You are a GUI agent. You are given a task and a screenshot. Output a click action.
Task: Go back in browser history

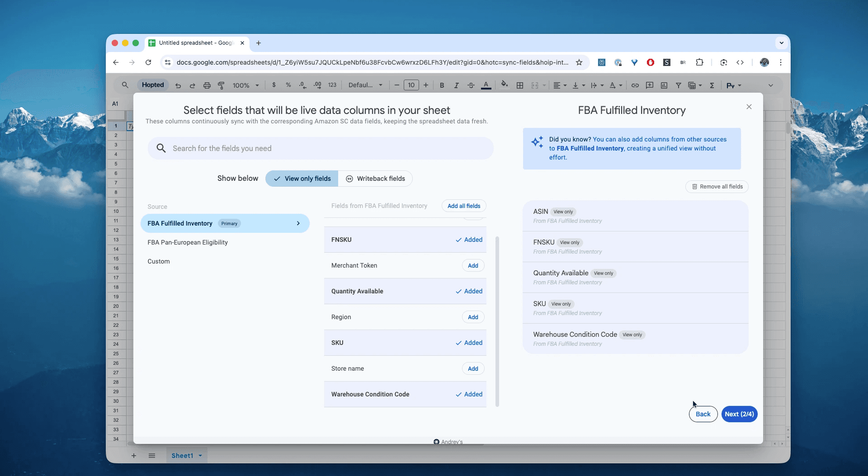click(x=116, y=62)
